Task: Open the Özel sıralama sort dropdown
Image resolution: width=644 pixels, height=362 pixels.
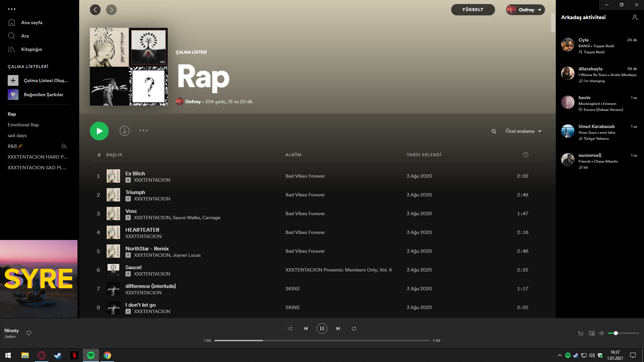Action: [x=523, y=131]
